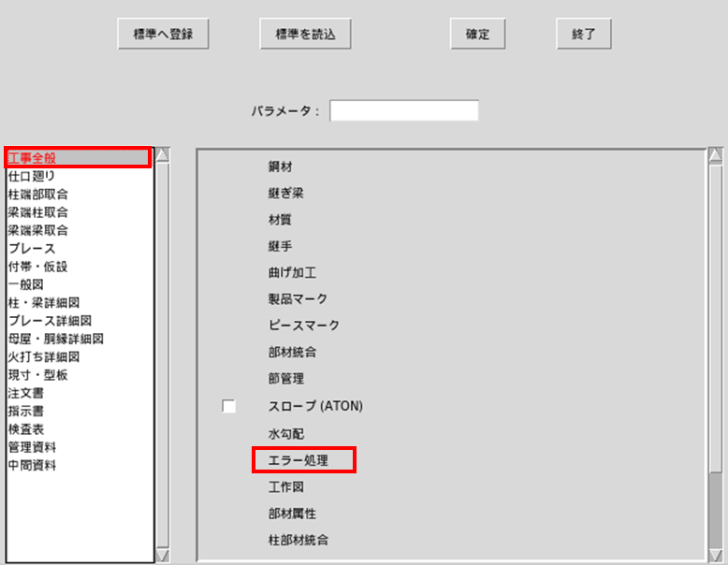Select the 検査表 category
728x565 pixels.
(26, 429)
